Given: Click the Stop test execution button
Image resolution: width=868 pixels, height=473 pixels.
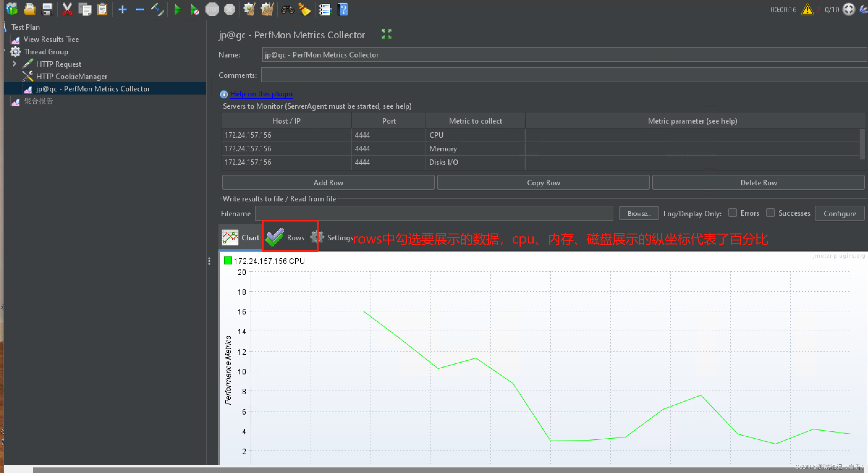Looking at the screenshot, I should click(x=211, y=8).
